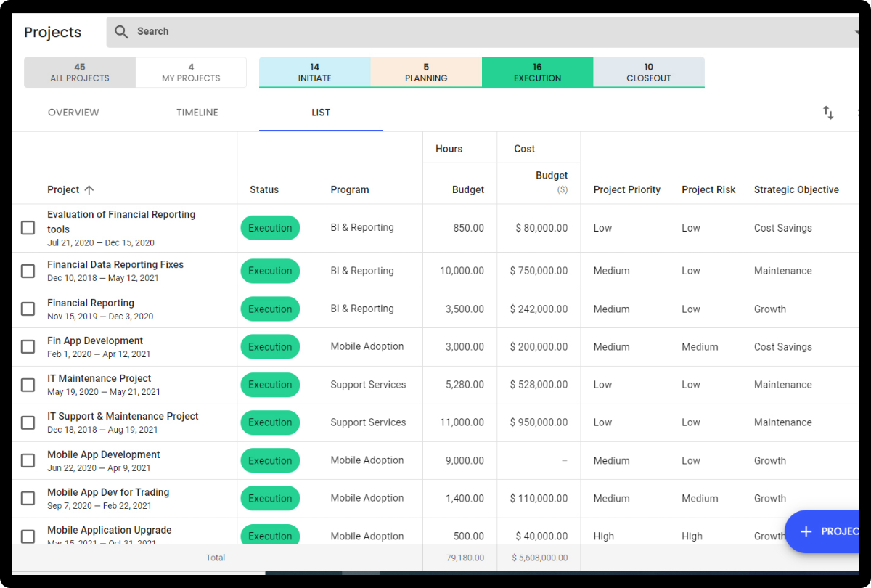Viewport: 871px width, 588px height.
Task: Click the Cost Budget ($) column header
Action: [x=552, y=181]
